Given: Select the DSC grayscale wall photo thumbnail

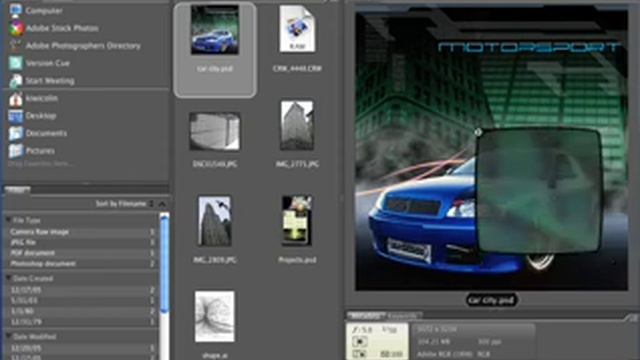Looking at the screenshot, I should (215, 131).
